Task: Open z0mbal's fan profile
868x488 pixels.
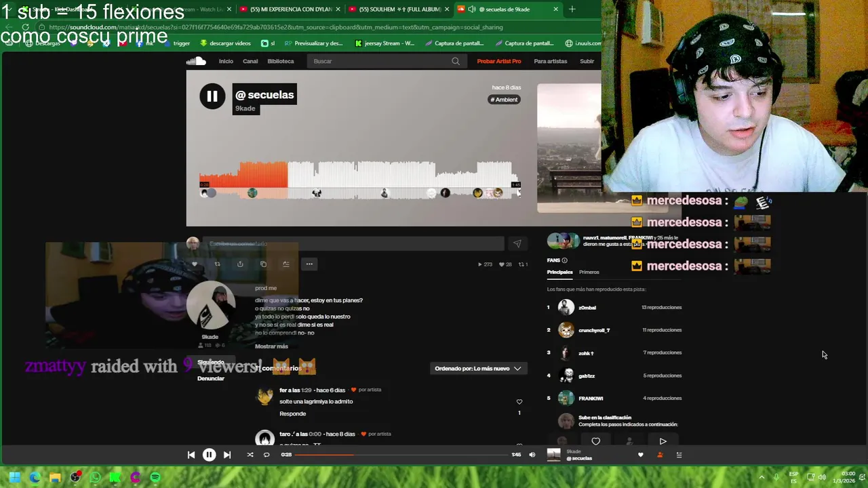Action: [x=587, y=308]
